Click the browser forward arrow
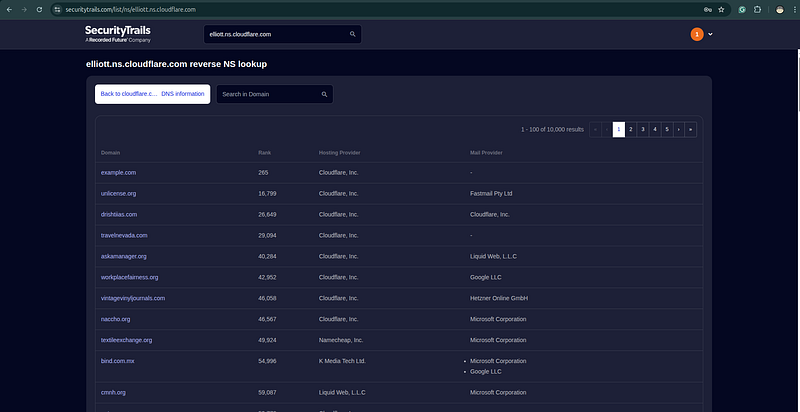The width and height of the screenshot is (800, 412). tap(24, 10)
